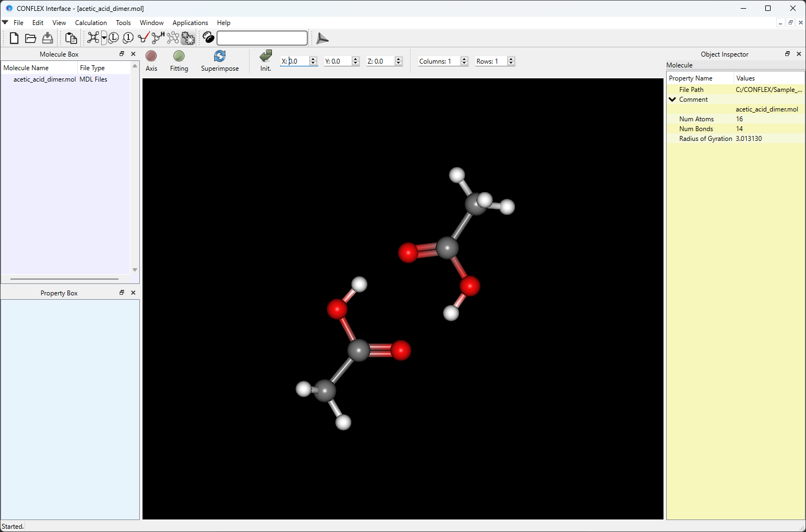Click the atom numbering circled-1 icon
The width and height of the screenshot is (806, 532).
(x=128, y=38)
